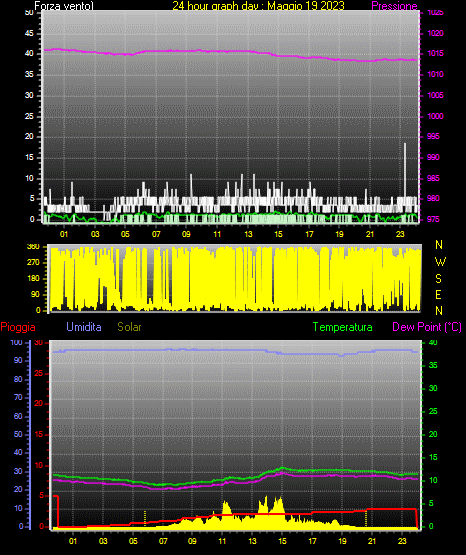466x555 pixels.
Task: Click the 985 value on pressure axis
Action: coord(433,178)
